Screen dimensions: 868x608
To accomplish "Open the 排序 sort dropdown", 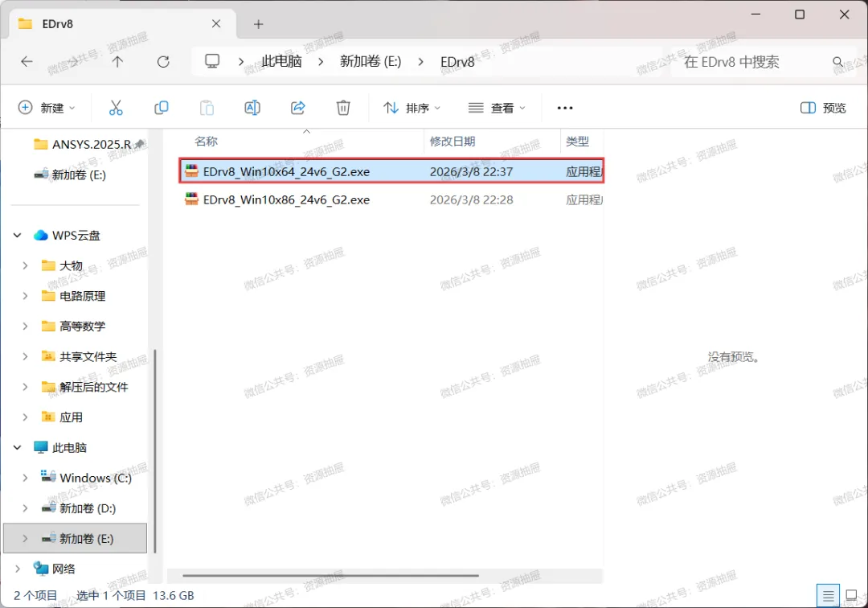I will tap(411, 108).
